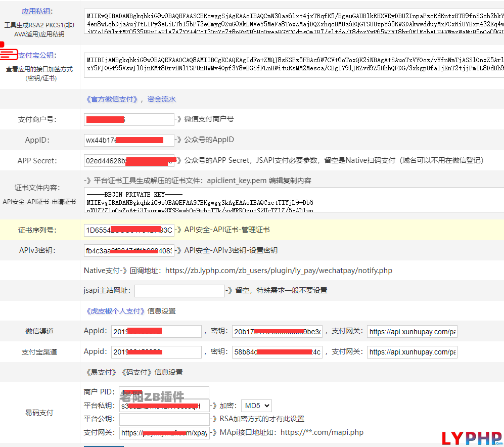Click the 易码支付 支付网关 input field
The image size is (504, 447).
tap(164, 433)
